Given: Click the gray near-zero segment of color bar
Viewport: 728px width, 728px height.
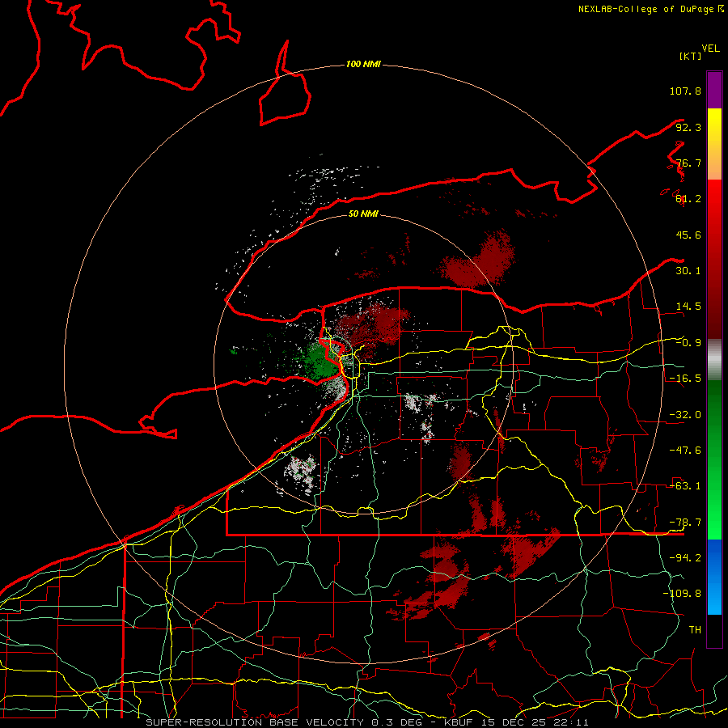Looking at the screenshot, I should [714, 360].
